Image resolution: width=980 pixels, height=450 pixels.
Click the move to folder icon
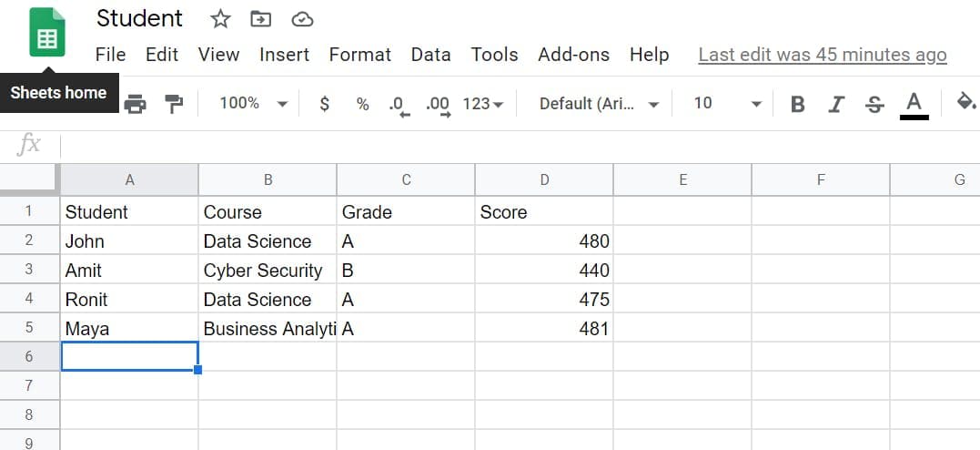point(261,18)
